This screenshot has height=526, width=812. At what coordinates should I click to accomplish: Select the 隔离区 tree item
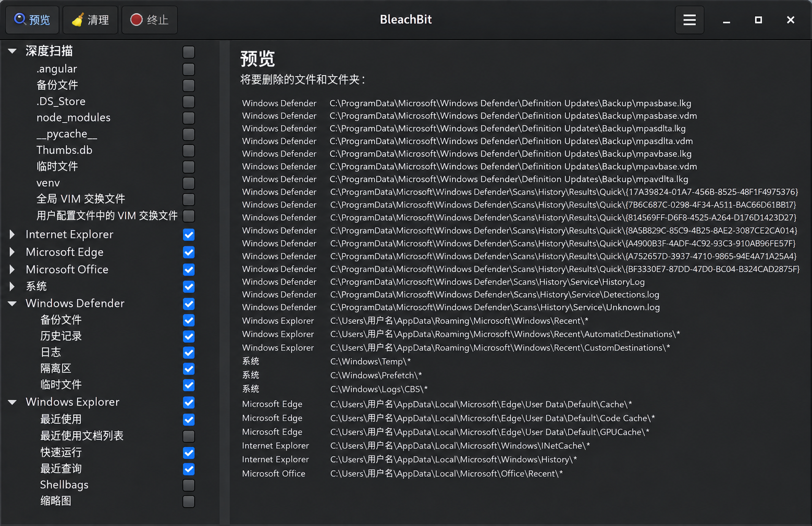click(56, 368)
